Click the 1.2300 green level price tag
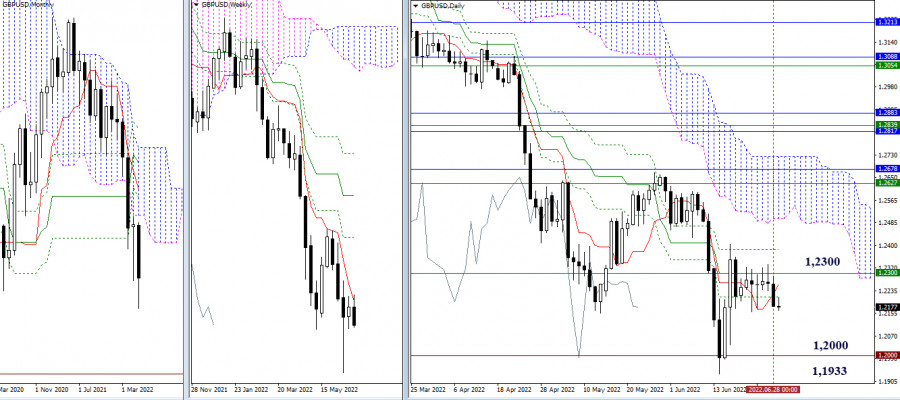This screenshot has height=400, width=900. pyautogui.click(x=888, y=273)
